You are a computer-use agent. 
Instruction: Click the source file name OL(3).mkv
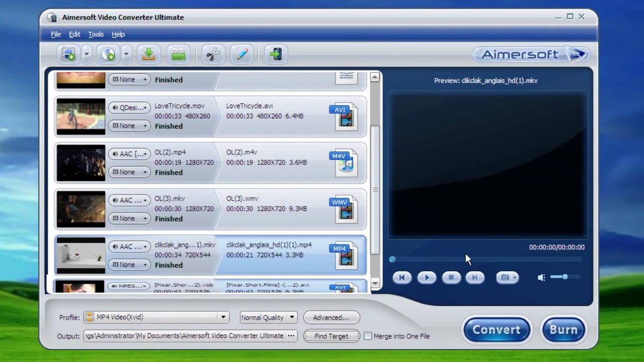171,199
